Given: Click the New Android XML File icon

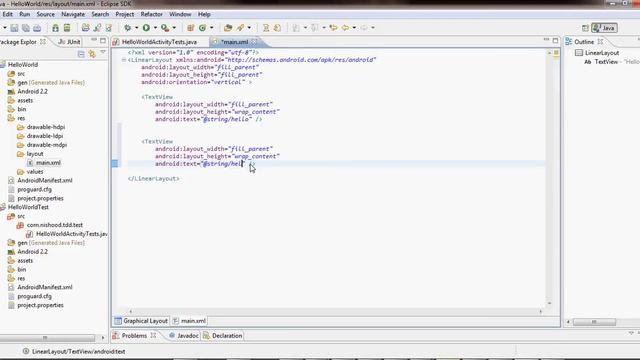Looking at the screenshot, I should (x=109, y=28).
